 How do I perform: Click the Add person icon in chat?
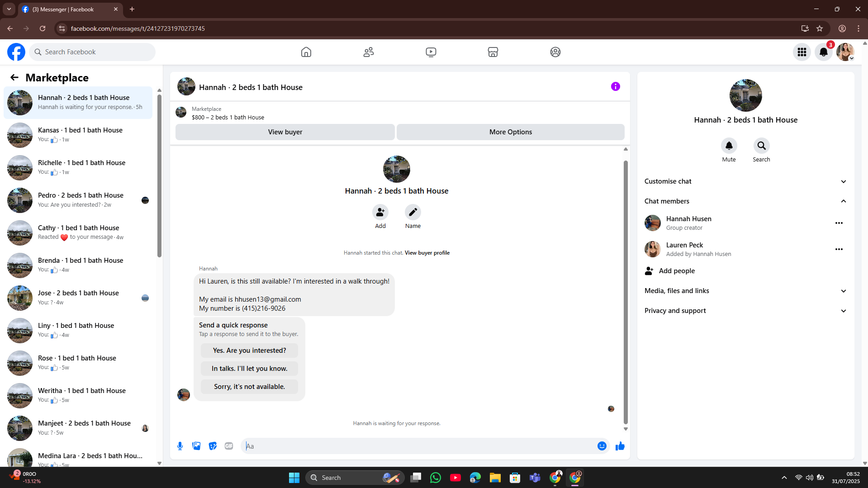[380, 212]
